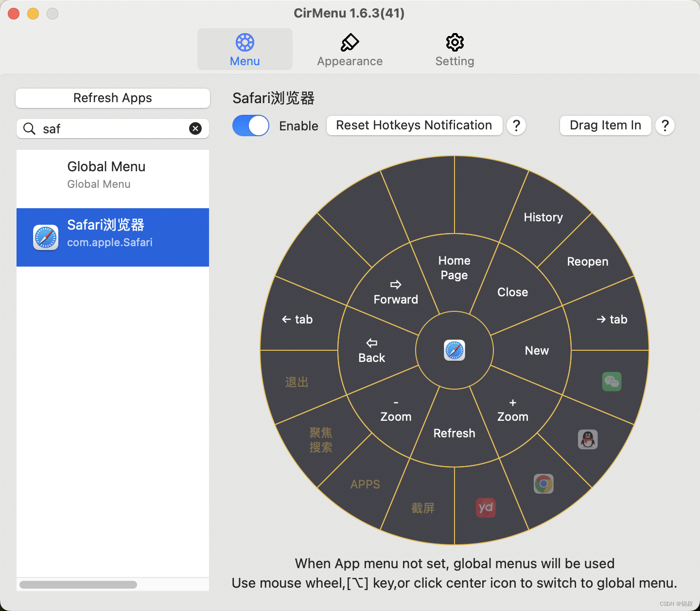Select the QQ penguin icon in the wheel
The image size is (700, 611).
[x=588, y=440]
